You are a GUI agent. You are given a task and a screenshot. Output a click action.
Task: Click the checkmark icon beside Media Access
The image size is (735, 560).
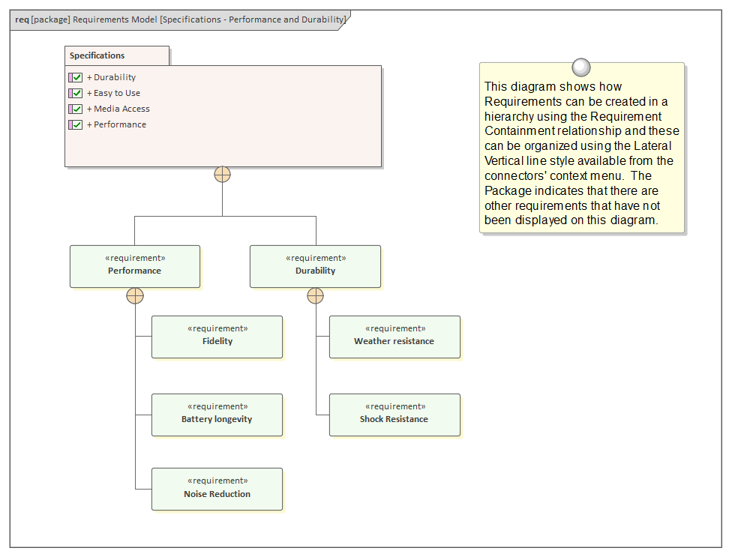tap(76, 109)
